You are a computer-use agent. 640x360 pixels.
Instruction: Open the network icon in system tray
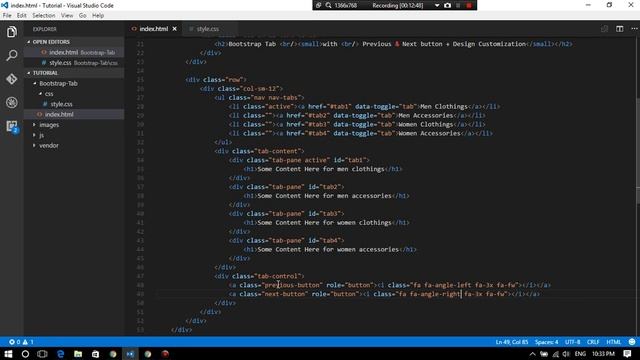pyautogui.click(x=555, y=354)
